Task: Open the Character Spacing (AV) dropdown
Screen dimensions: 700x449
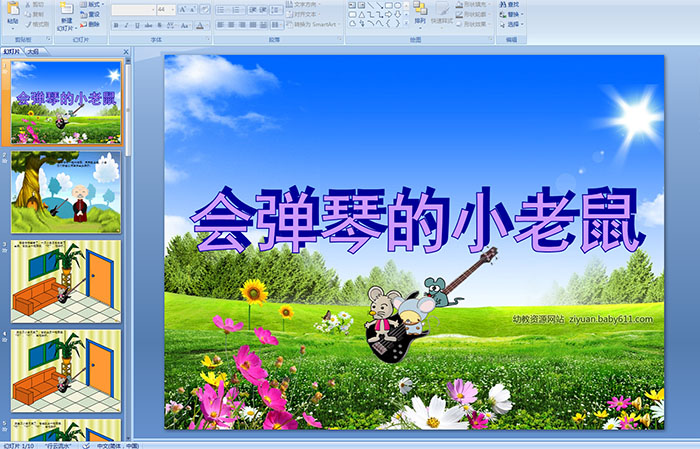Action: (171, 25)
